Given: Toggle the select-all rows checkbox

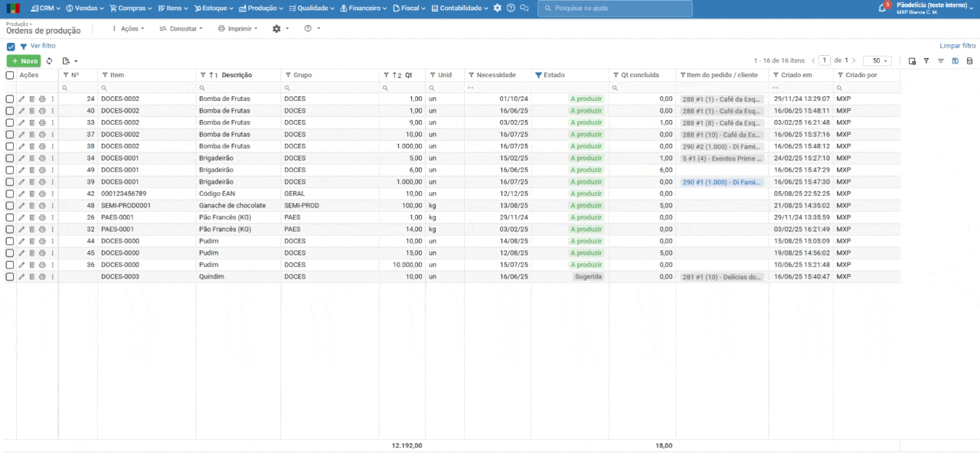Looking at the screenshot, I should pyautogui.click(x=10, y=75).
